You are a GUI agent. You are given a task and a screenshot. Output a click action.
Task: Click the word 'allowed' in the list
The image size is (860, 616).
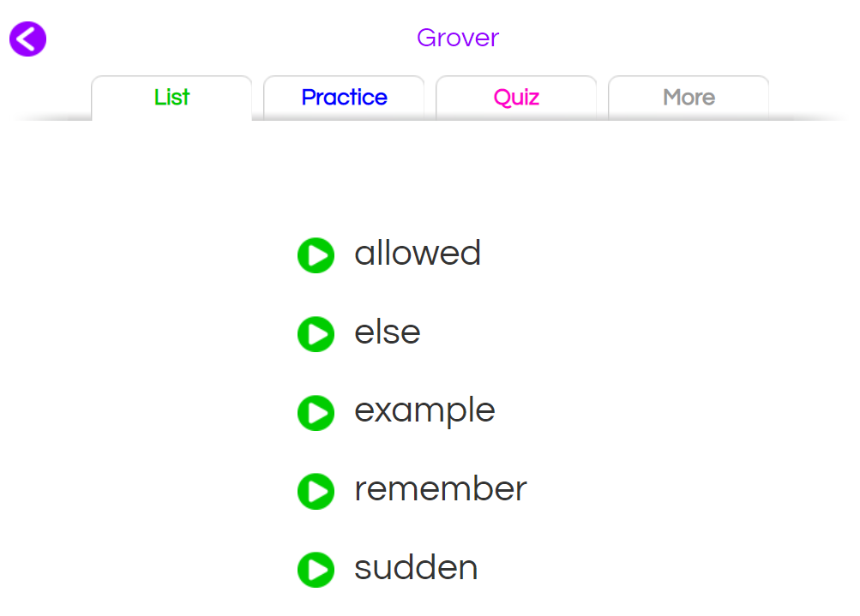[418, 254]
